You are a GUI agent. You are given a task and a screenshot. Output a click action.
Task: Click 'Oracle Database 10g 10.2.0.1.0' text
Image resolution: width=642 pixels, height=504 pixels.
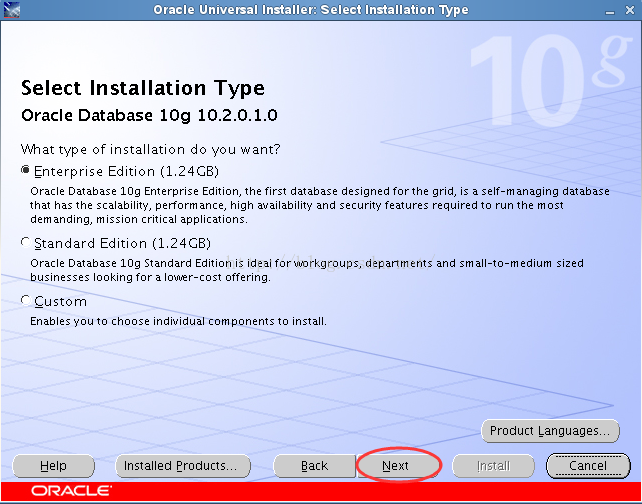point(149,115)
